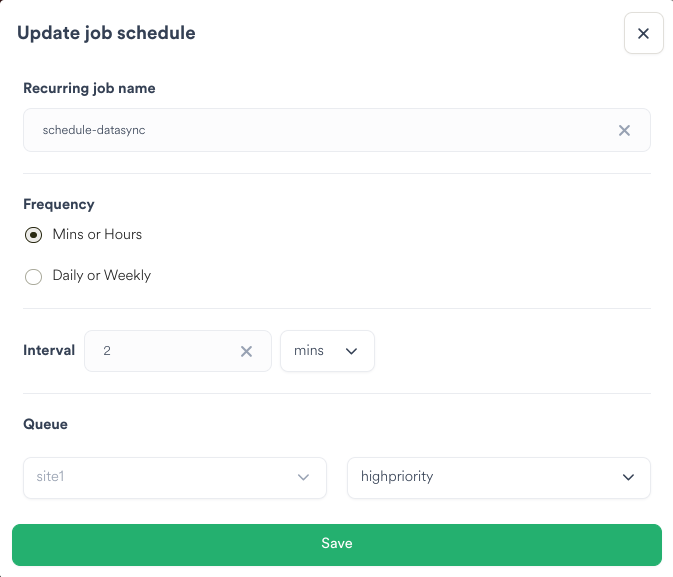Click the chevron arrow in site1 field
This screenshot has width=673, height=577.
[304, 478]
